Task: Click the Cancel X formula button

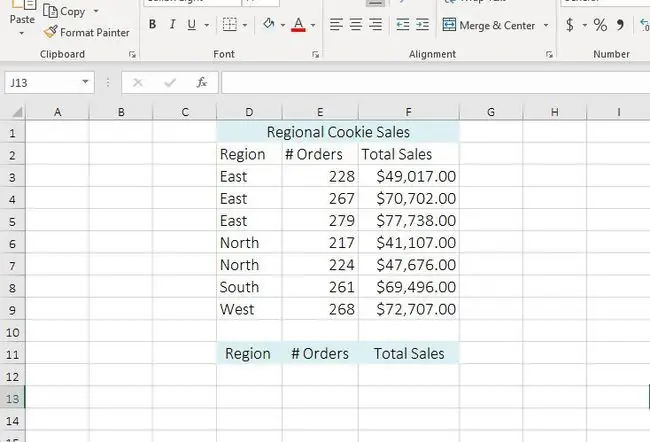Action: (x=138, y=83)
